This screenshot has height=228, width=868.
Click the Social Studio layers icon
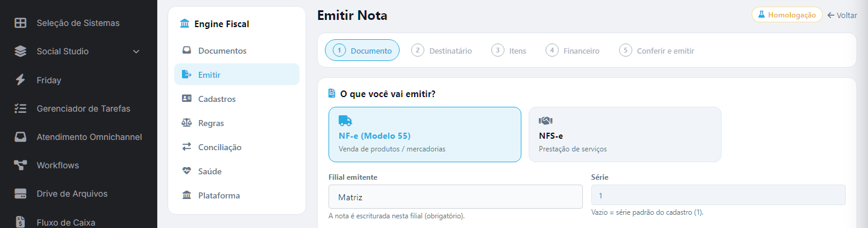[x=20, y=51]
